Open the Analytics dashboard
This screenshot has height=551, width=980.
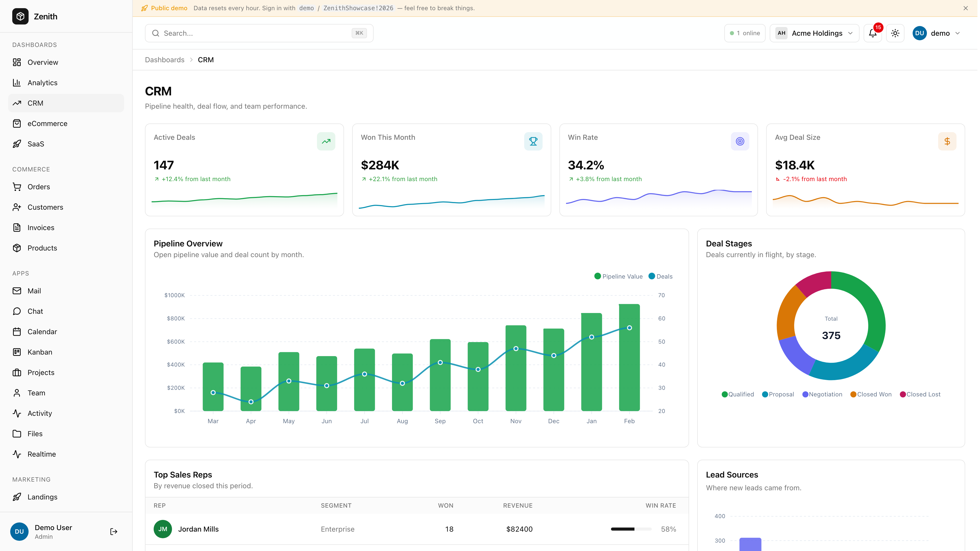[66, 82]
